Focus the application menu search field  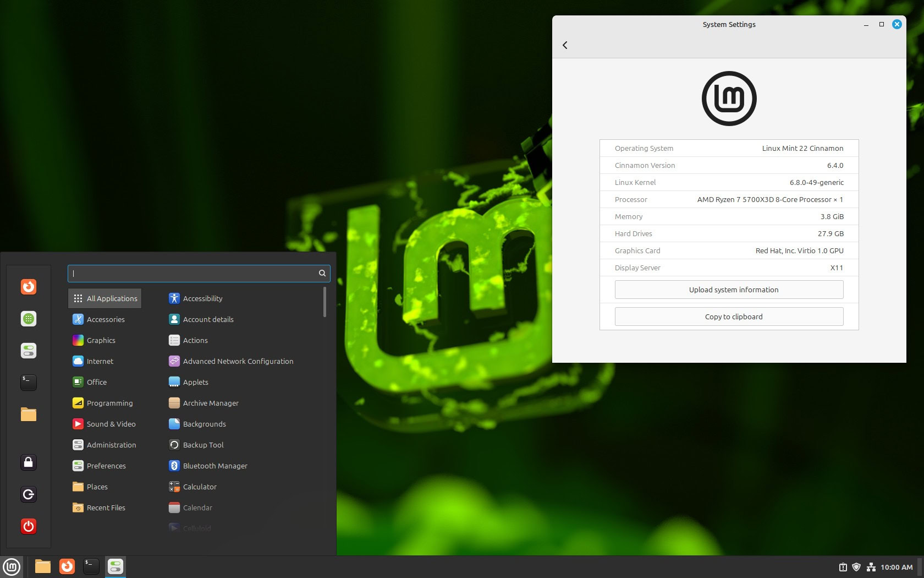(x=199, y=273)
